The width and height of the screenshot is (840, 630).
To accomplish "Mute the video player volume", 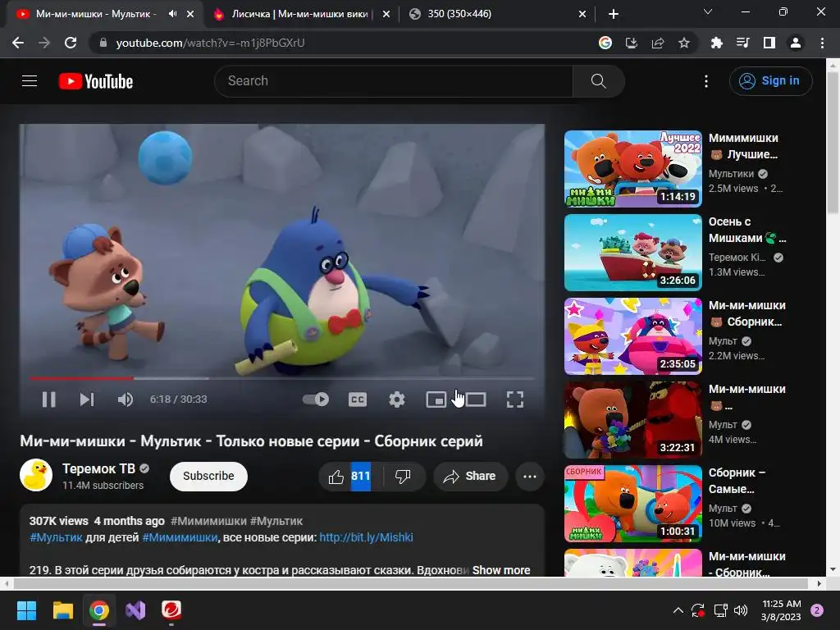I will click(x=125, y=399).
